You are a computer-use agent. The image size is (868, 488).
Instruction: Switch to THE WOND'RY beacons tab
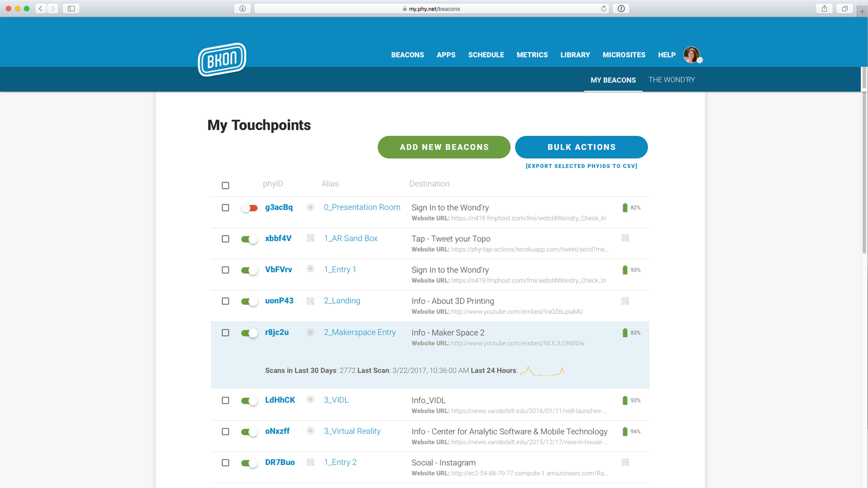[672, 79]
